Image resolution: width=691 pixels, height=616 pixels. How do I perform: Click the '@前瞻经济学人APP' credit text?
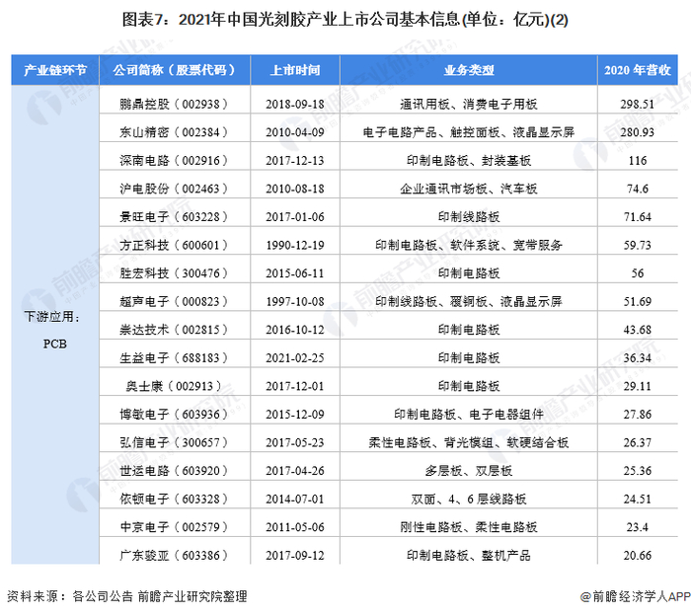tap(635, 596)
